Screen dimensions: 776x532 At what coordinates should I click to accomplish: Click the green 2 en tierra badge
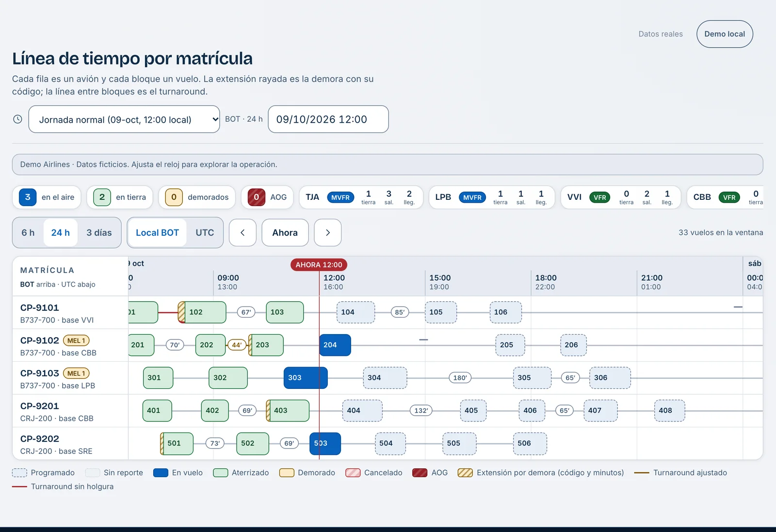102,197
